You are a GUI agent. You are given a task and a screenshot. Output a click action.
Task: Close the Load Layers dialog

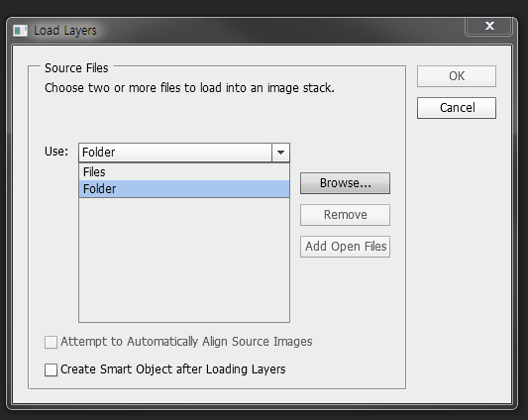[x=489, y=26]
